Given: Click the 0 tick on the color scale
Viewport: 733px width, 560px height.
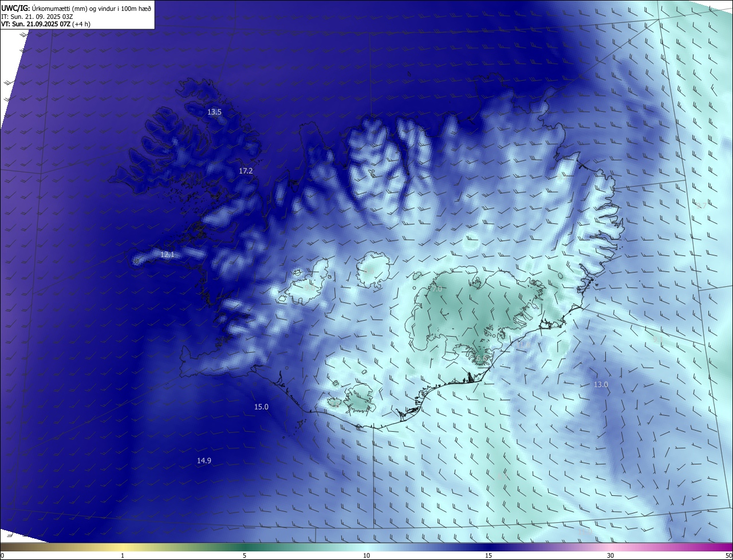Looking at the screenshot, I should point(2,555).
